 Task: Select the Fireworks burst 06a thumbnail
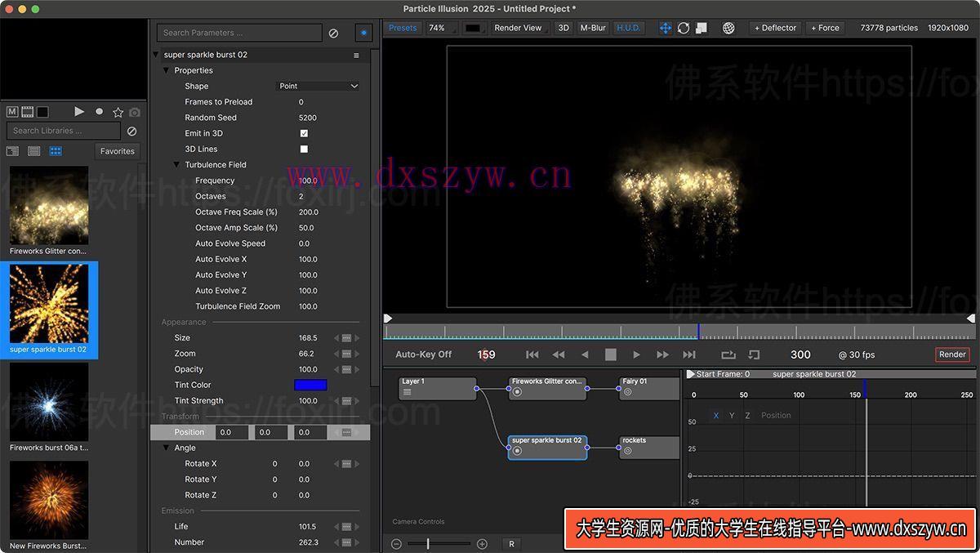point(49,402)
